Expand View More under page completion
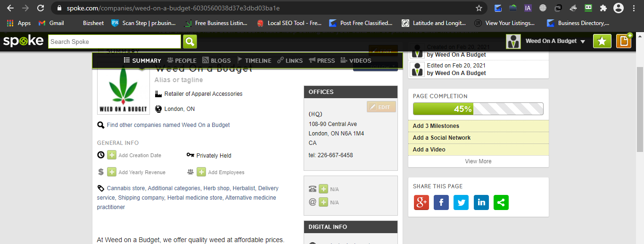The height and width of the screenshot is (244, 644). coord(478,161)
